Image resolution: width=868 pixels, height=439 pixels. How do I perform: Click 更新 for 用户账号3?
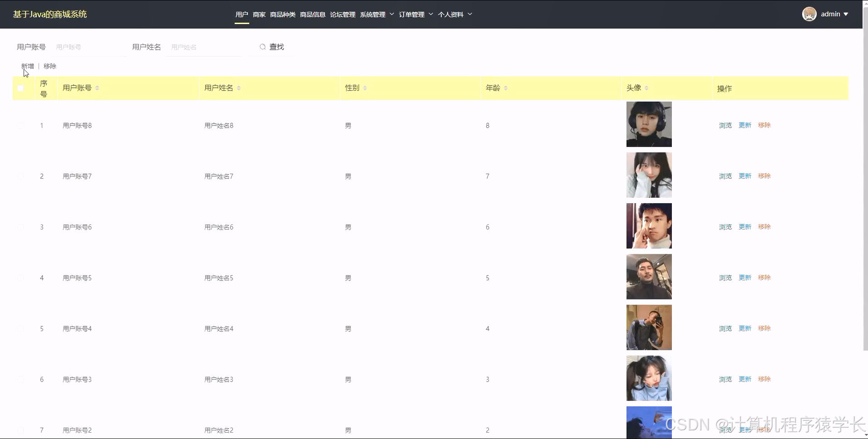tap(745, 379)
